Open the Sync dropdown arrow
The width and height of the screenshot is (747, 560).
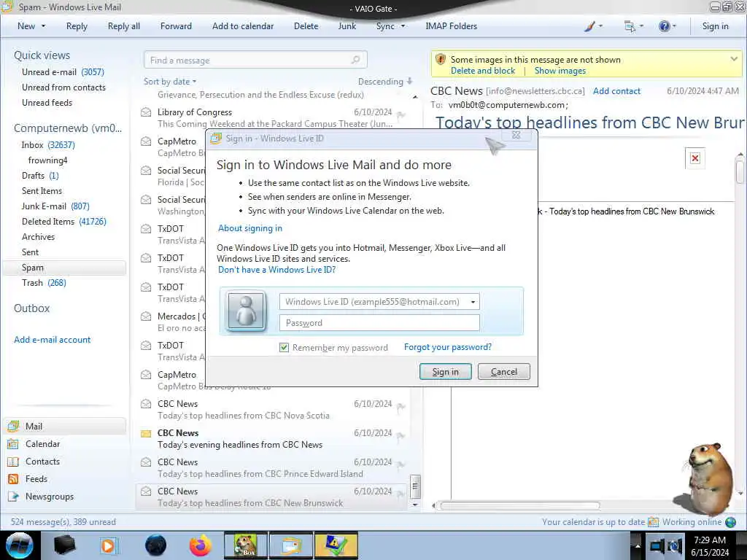pyautogui.click(x=403, y=26)
